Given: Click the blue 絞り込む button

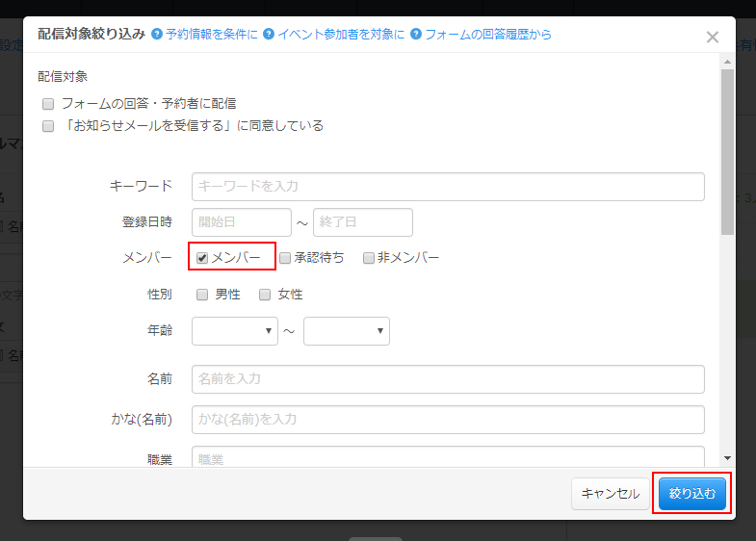Looking at the screenshot, I should tap(691, 494).
